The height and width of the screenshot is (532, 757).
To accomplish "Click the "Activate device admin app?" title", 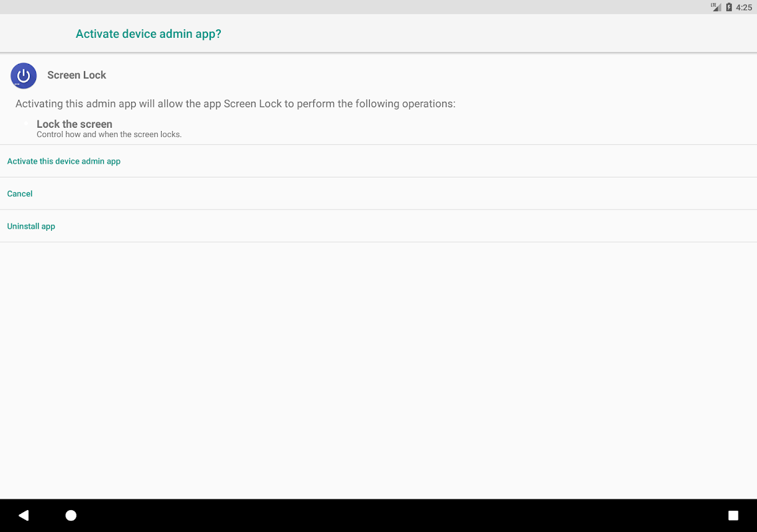I will pos(148,34).
